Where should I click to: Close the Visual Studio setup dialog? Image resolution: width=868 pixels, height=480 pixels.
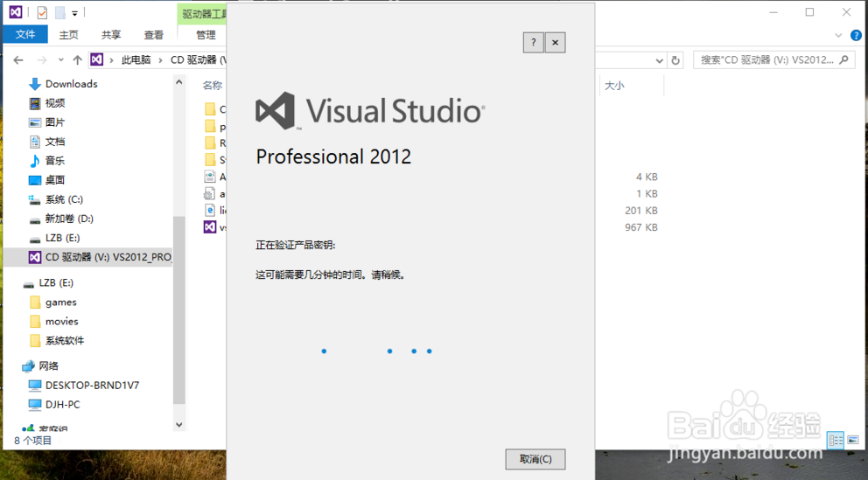[x=556, y=43]
